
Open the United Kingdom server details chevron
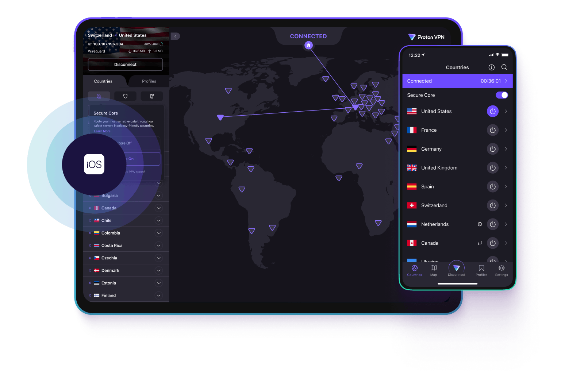506,168
